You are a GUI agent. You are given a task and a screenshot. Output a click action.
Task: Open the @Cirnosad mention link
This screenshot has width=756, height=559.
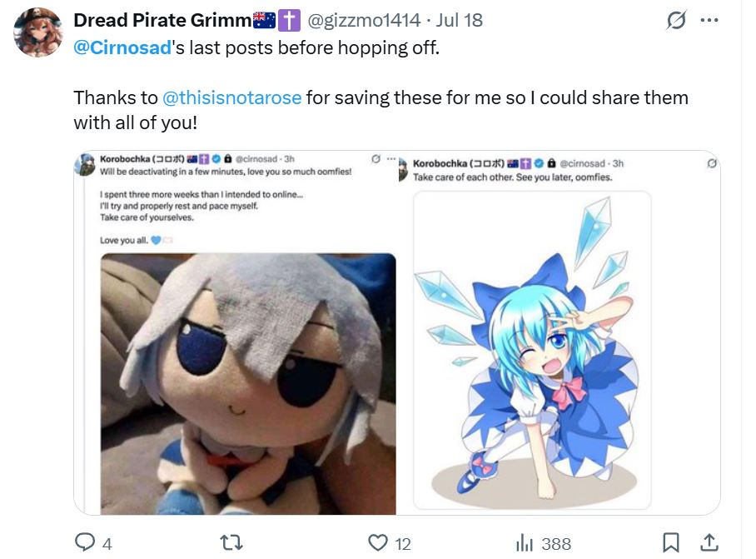[x=122, y=47]
